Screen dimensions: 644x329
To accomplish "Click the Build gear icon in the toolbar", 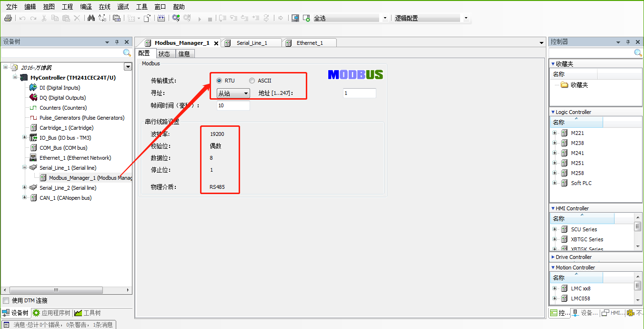I will (176, 18).
